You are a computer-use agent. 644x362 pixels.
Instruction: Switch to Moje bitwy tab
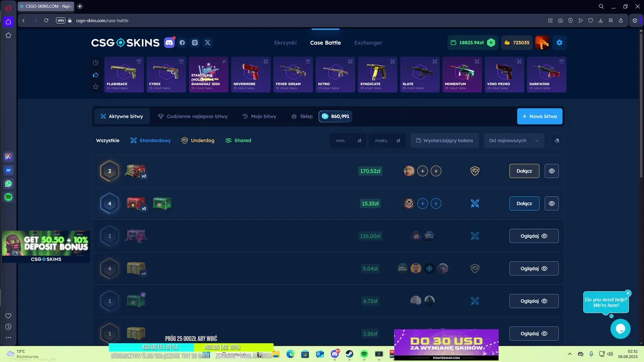pyautogui.click(x=259, y=116)
